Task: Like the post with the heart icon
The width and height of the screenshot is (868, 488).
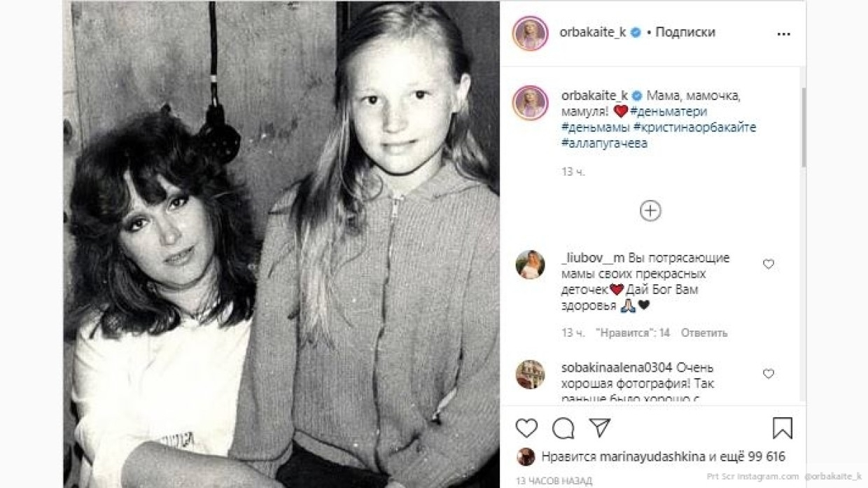Action: click(526, 428)
